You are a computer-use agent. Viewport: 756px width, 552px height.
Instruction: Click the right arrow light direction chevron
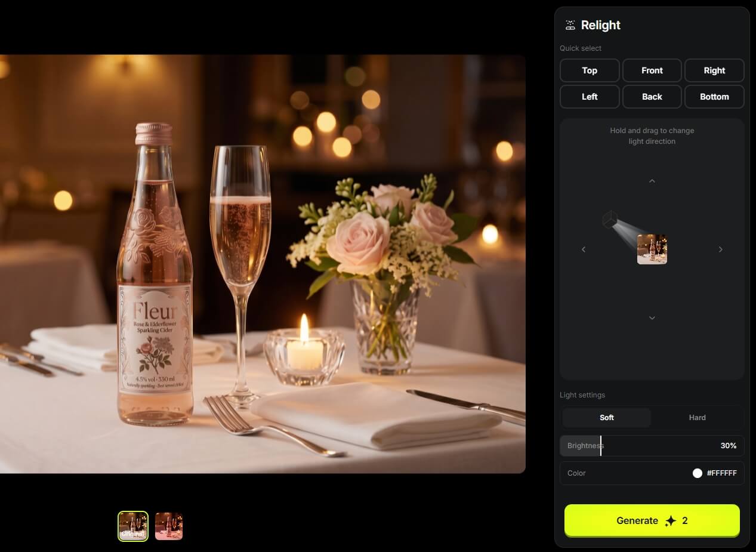coord(721,249)
